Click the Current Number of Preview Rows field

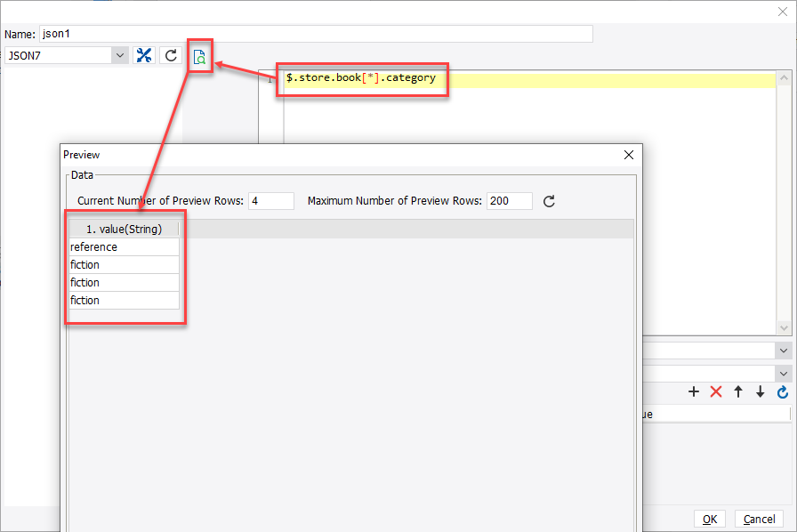(270, 201)
